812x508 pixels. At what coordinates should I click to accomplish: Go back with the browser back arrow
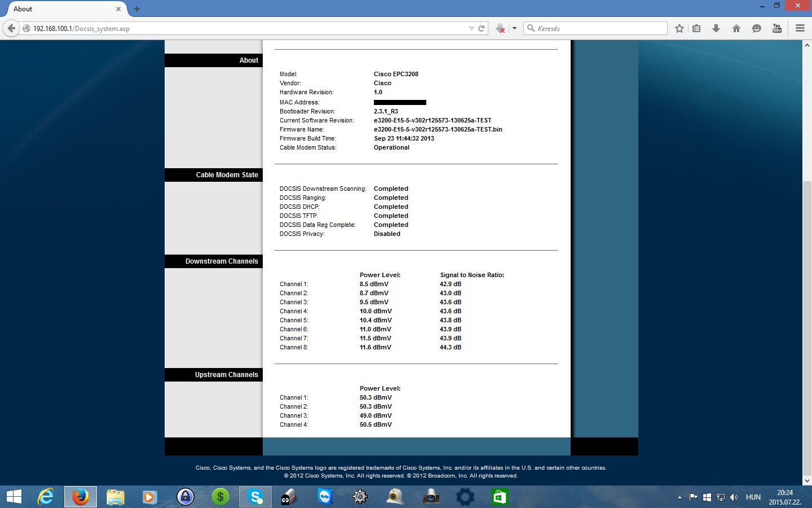click(x=11, y=28)
